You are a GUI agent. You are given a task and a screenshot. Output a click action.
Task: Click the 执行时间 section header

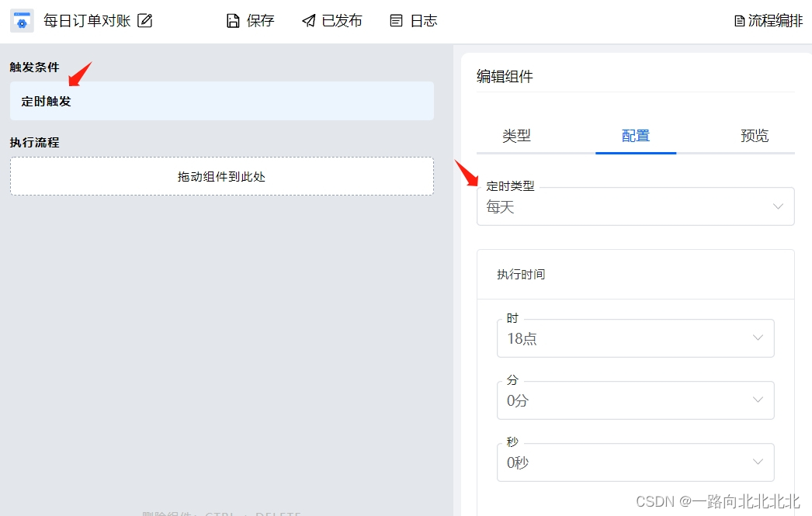click(520, 274)
